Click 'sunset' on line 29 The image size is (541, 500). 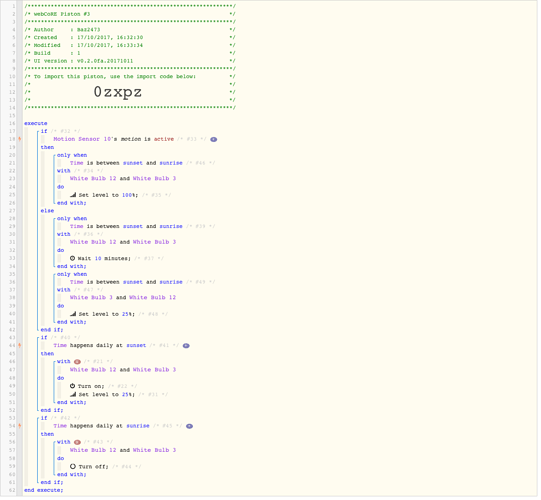(x=133, y=227)
